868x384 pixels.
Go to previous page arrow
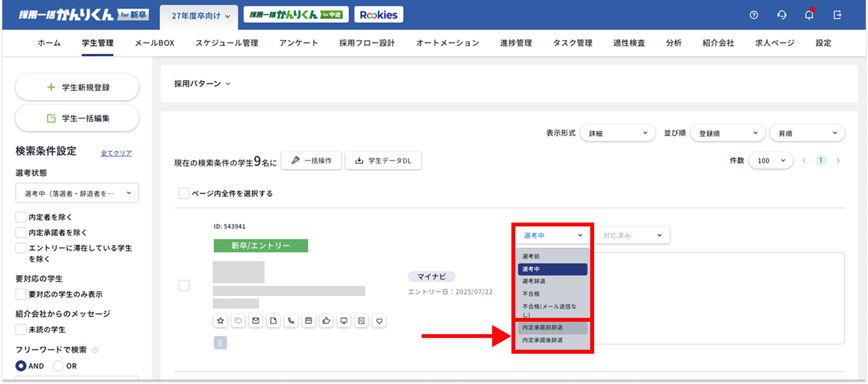coord(804,160)
